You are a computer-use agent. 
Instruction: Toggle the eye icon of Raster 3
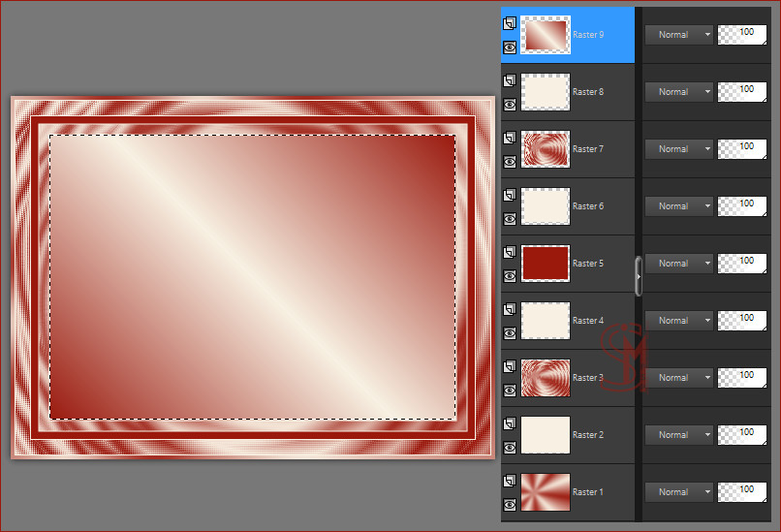point(510,390)
